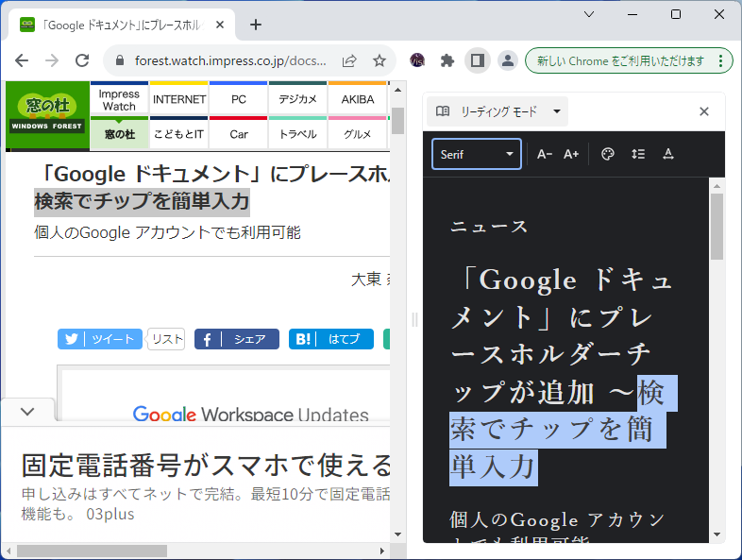Open the PC nav tab
742x560 pixels.
pos(239,99)
